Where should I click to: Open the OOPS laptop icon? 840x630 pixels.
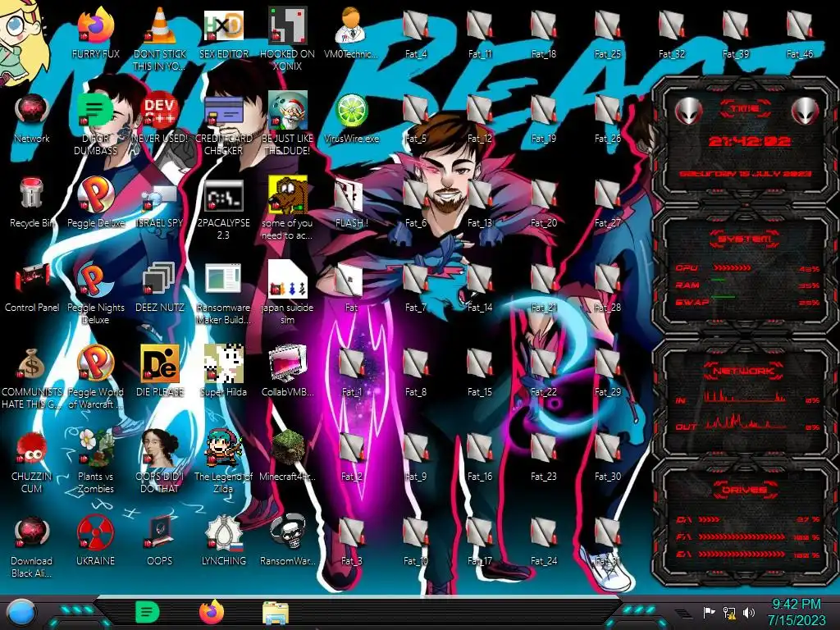pos(160,532)
